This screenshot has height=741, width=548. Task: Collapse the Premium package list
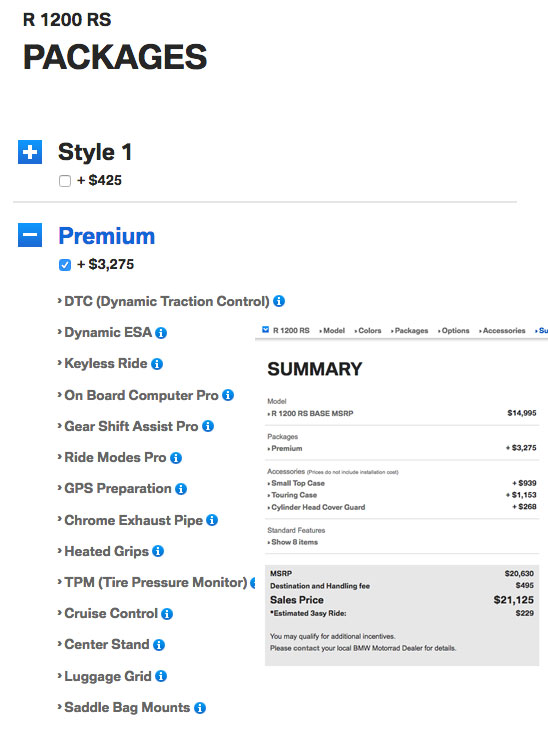click(30, 235)
